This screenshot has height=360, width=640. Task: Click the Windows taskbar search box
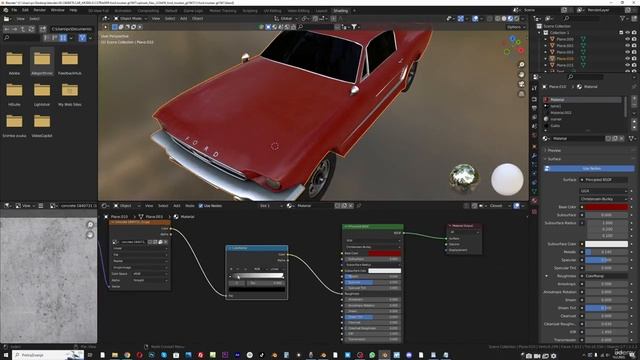click(x=48, y=355)
